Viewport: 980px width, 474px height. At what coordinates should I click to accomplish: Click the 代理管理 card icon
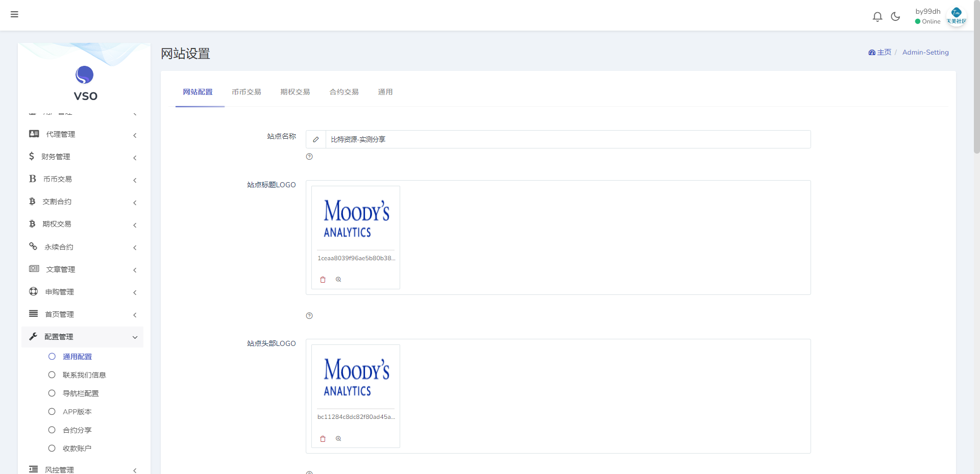coord(34,134)
